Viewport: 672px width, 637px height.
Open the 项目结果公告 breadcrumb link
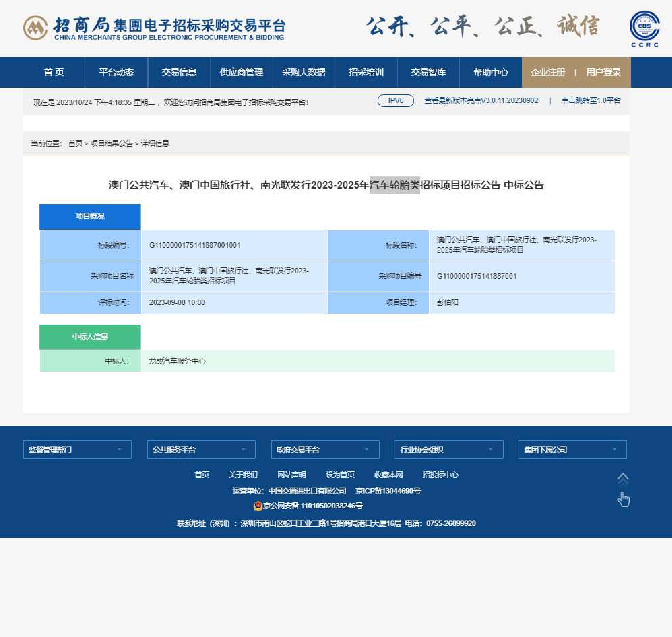tap(111, 144)
